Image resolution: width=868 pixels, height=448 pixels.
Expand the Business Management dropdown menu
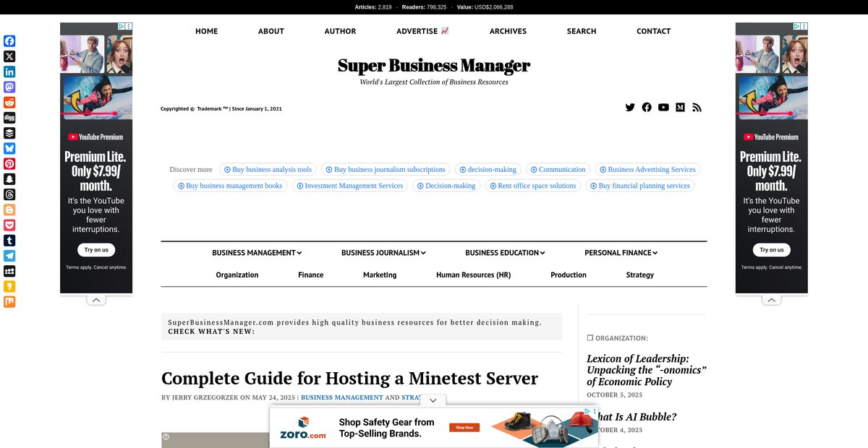[257, 253]
